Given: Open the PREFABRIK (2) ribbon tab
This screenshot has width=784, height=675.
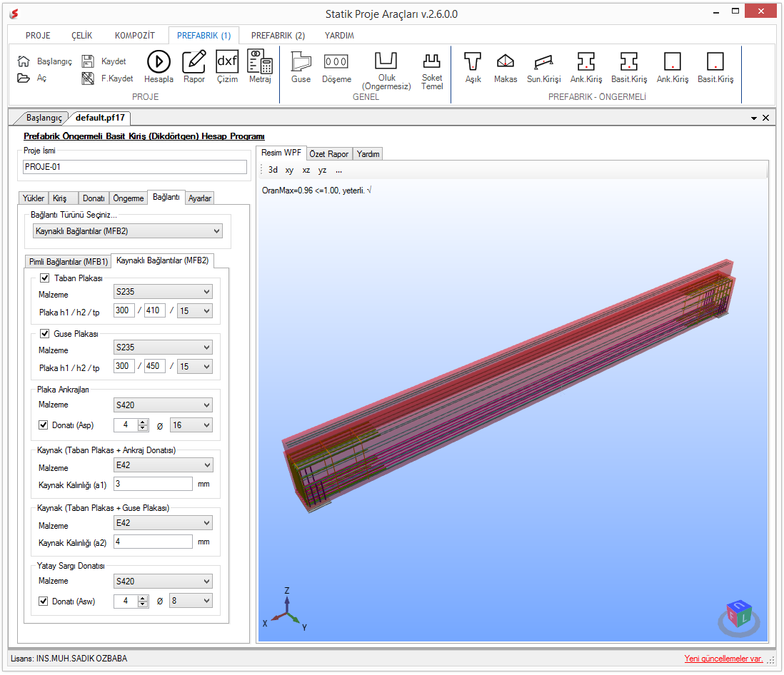Looking at the screenshot, I should 278,36.
